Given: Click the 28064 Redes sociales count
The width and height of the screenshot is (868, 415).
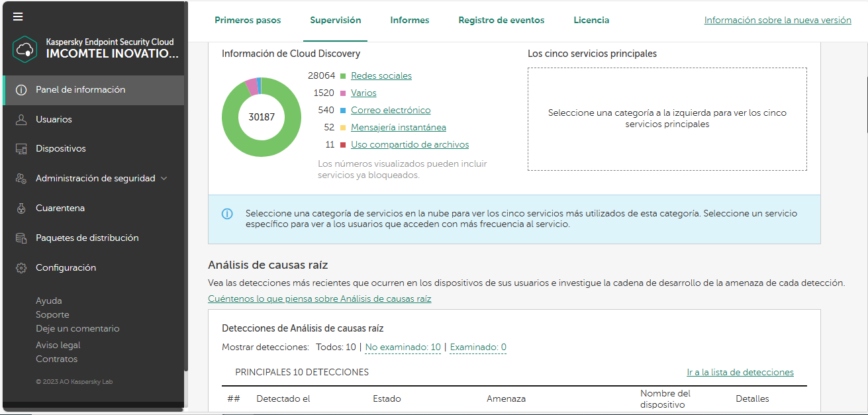Looking at the screenshot, I should coord(322,76).
